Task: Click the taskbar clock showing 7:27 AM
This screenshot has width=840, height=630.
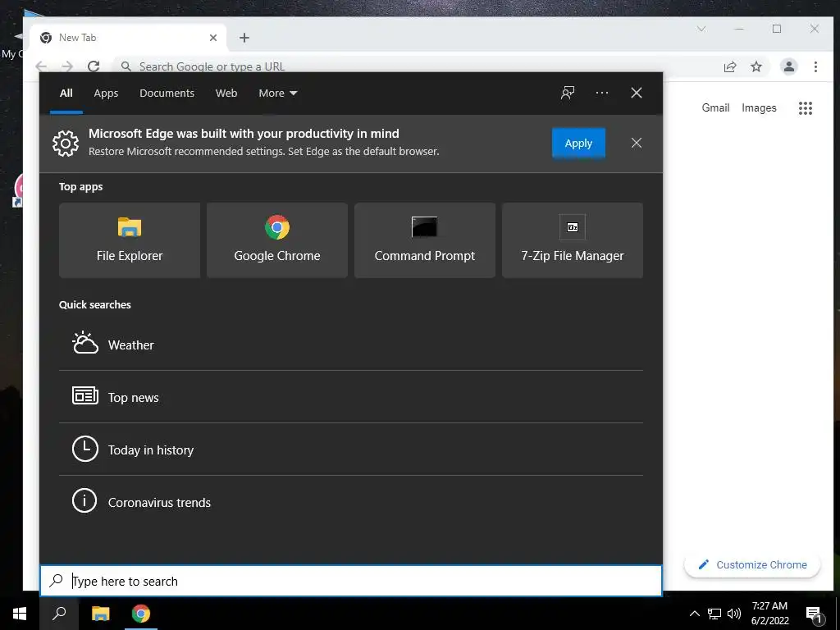Action: point(769,614)
